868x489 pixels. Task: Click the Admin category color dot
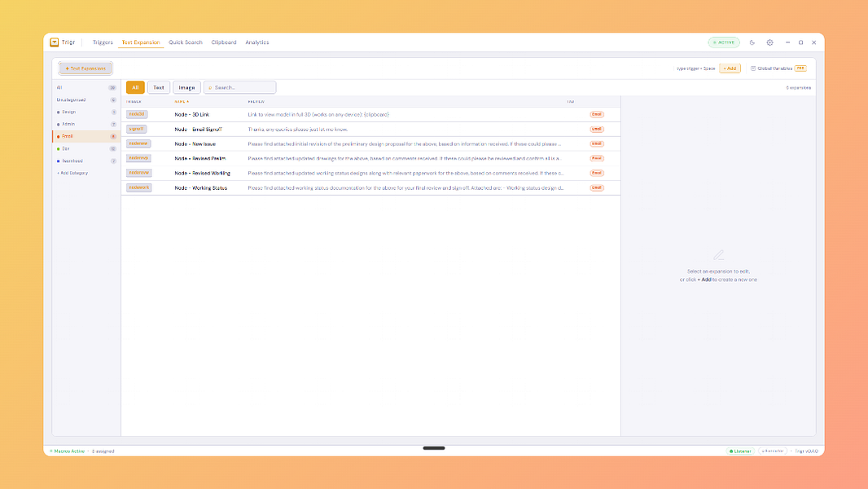tap(58, 125)
